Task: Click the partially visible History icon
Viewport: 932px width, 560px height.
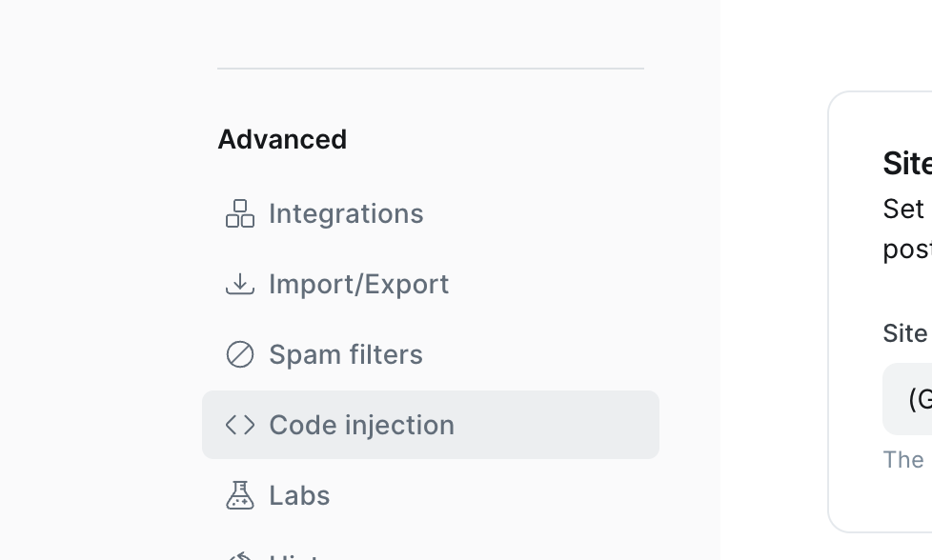Action: pos(240,556)
